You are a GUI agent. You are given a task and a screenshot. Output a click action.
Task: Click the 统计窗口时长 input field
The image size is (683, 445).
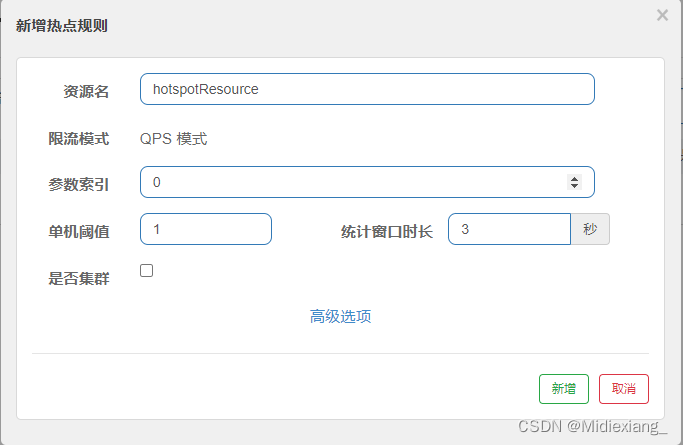pyautogui.click(x=509, y=229)
